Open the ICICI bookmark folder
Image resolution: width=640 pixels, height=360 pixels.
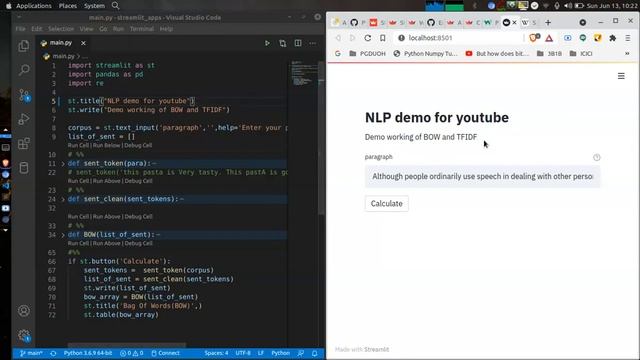pyautogui.click(x=581, y=53)
